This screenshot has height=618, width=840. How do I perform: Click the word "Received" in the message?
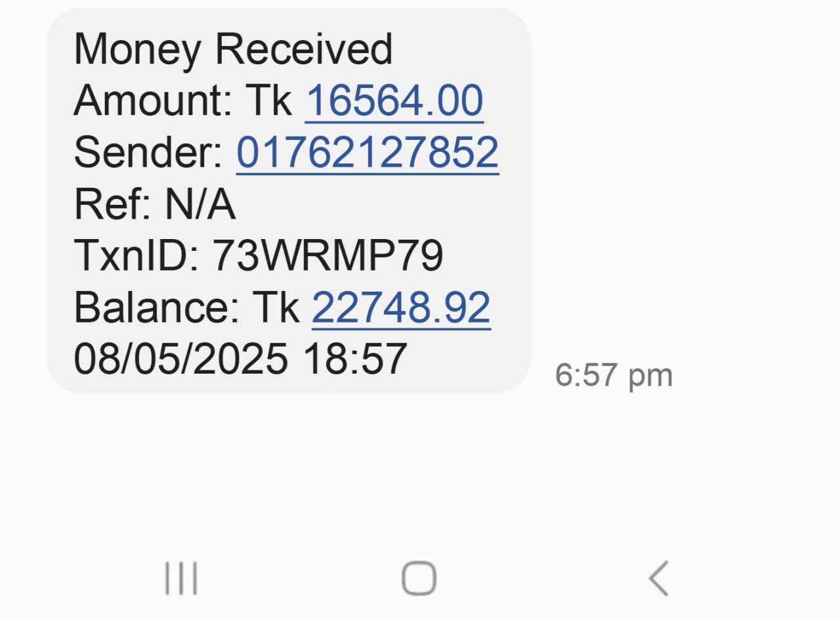304,50
